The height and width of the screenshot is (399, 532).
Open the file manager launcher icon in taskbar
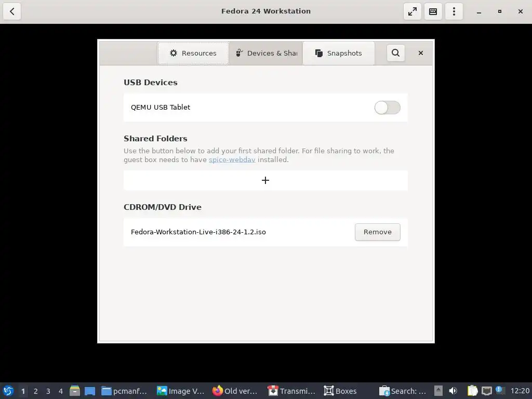point(75,391)
